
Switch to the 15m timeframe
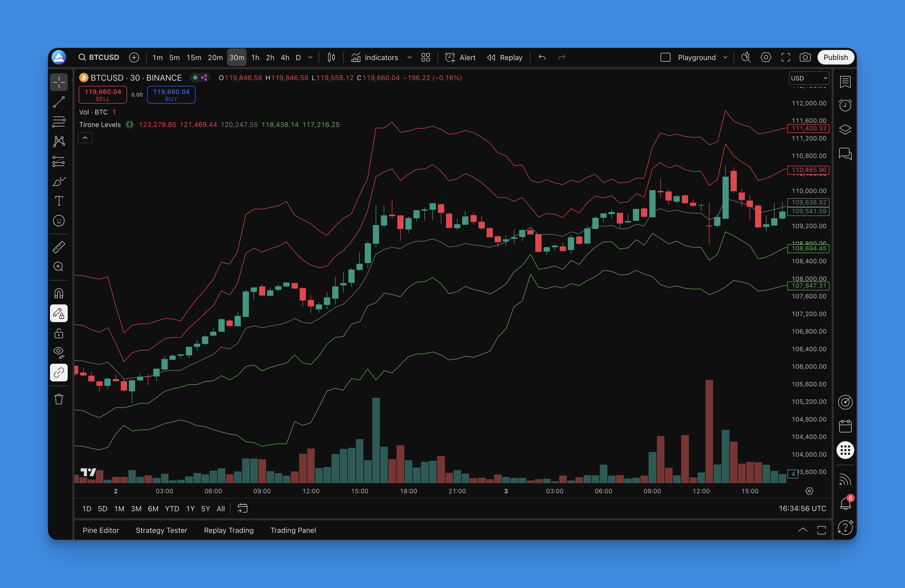(194, 57)
